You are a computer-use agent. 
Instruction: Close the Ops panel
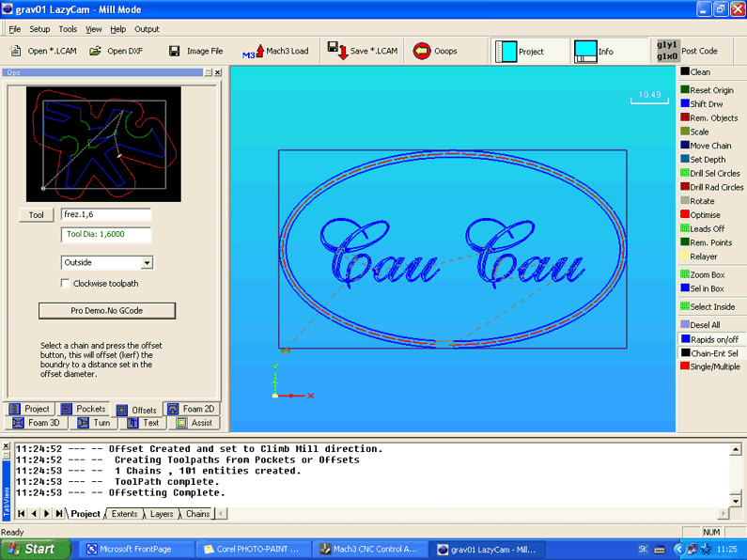[x=218, y=72]
